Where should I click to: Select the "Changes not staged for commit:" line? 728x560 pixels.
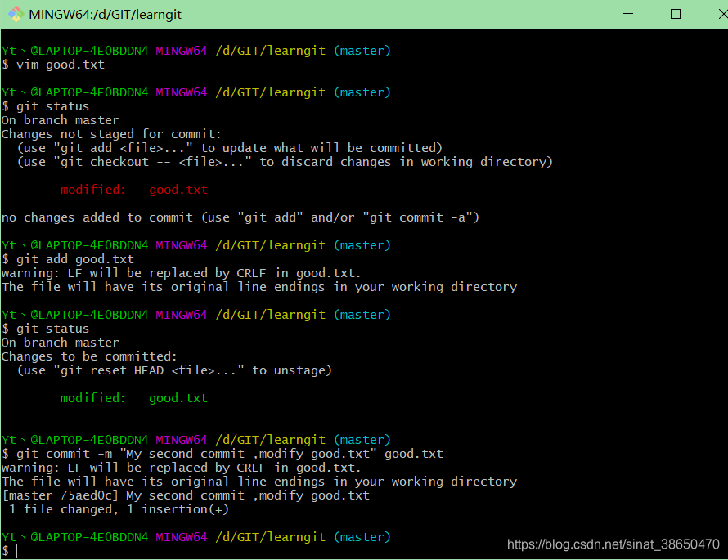[111, 134]
